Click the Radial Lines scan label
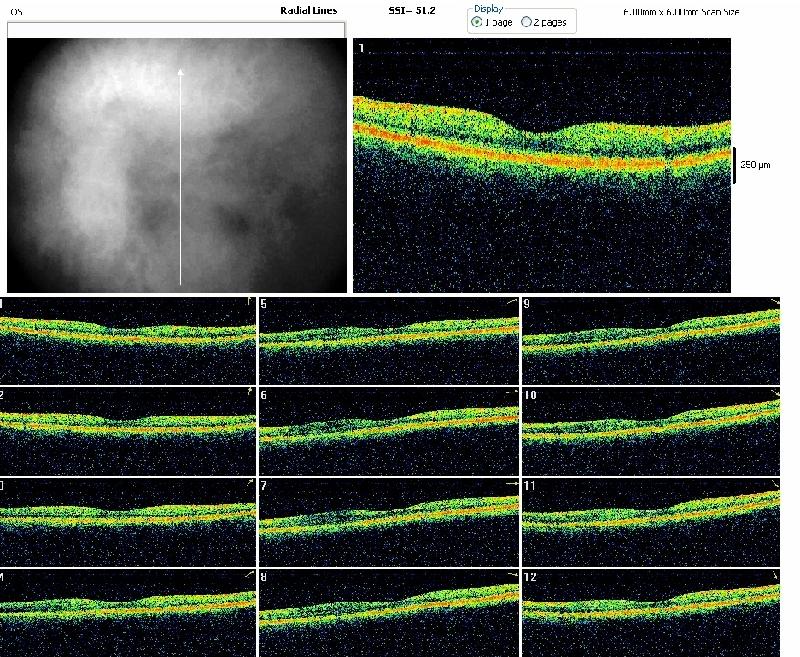This screenshot has width=800, height=657. point(309,10)
